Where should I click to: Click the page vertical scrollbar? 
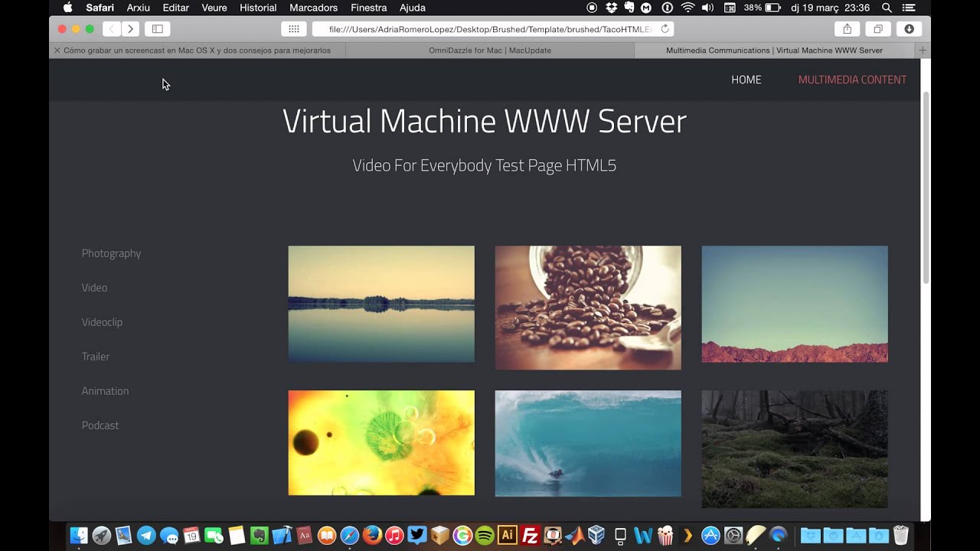[926, 187]
